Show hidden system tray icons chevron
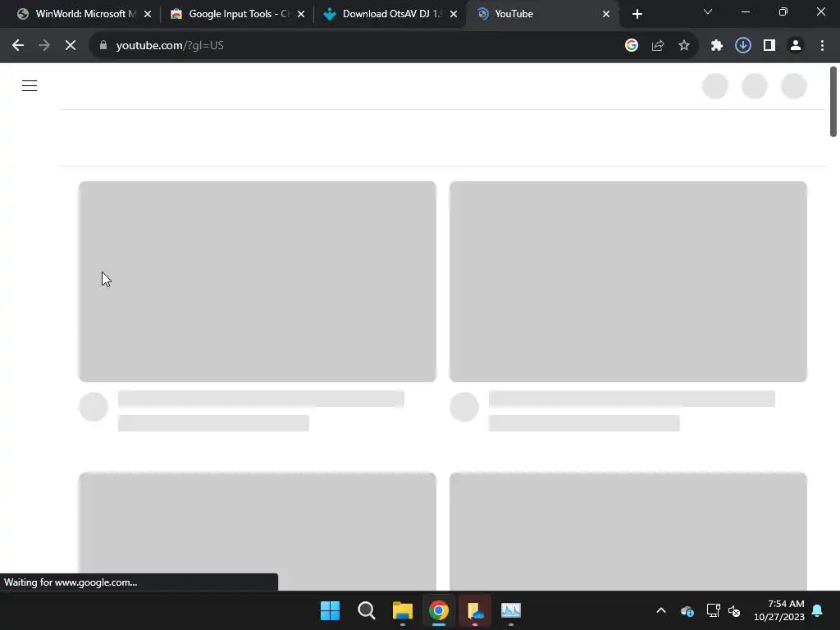This screenshot has width=840, height=630. click(x=661, y=610)
